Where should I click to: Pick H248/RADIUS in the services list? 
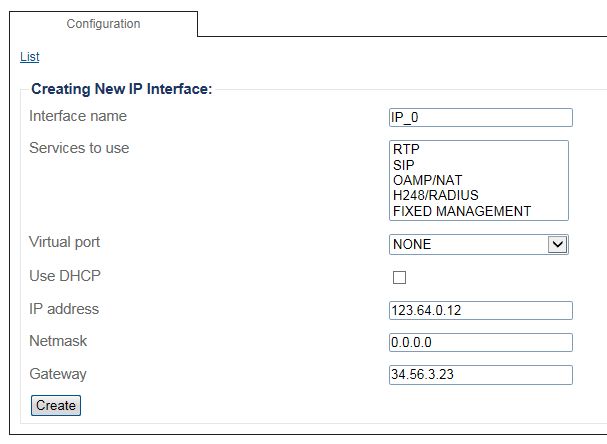coord(435,196)
